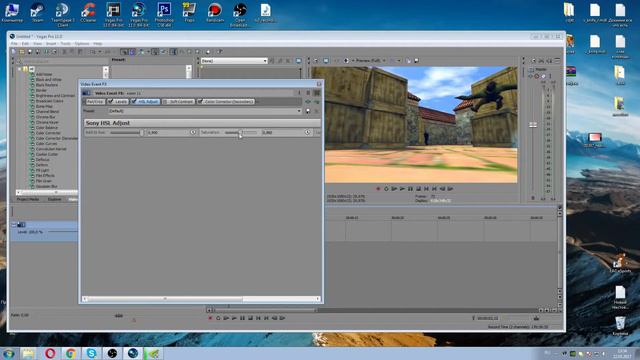Open the Tools menu
The width and height of the screenshot is (640, 360).
(x=65, y=44)
